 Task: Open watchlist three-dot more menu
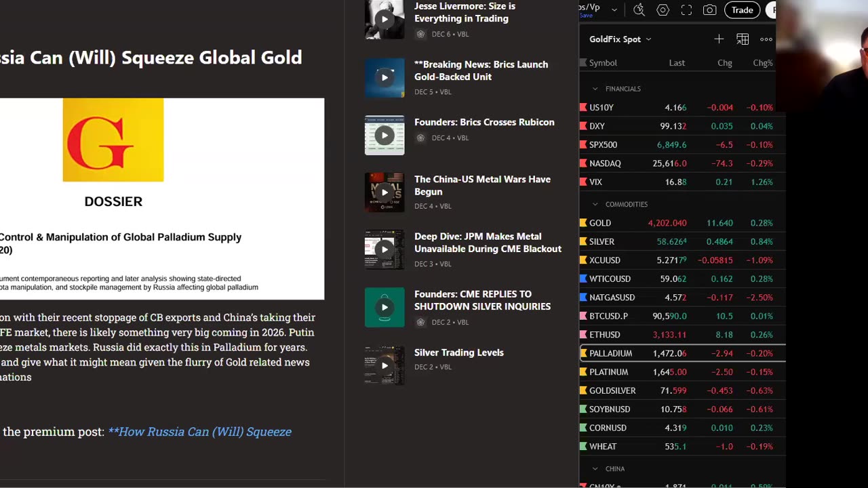click(766, 39)
